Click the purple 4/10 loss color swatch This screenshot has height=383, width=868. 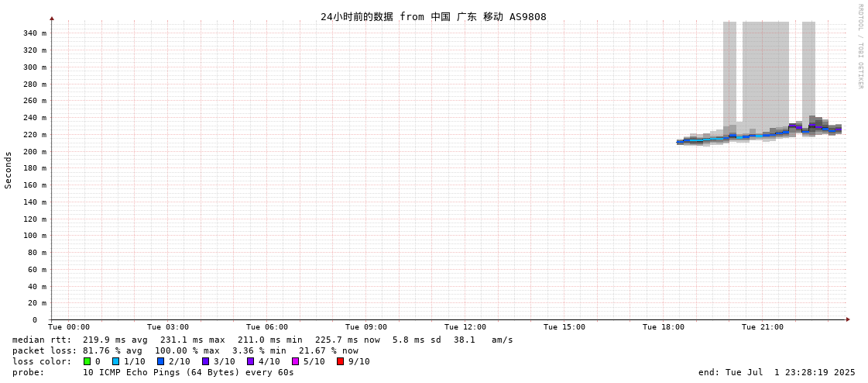[251, 361]
